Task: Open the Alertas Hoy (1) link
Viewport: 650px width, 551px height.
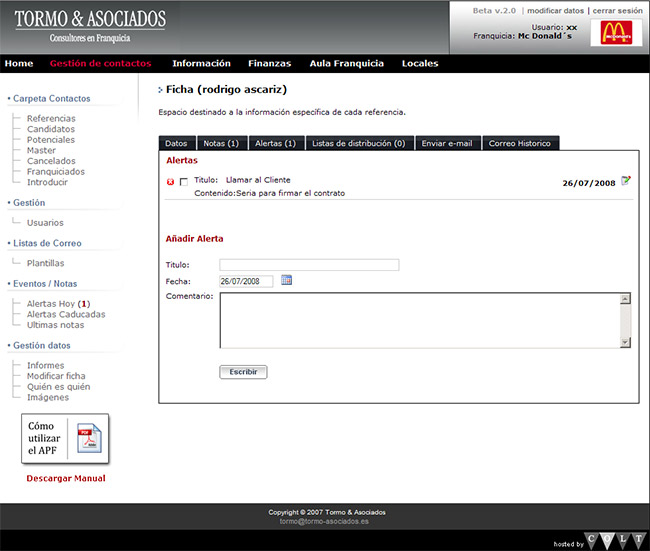Action: (58, 304)
